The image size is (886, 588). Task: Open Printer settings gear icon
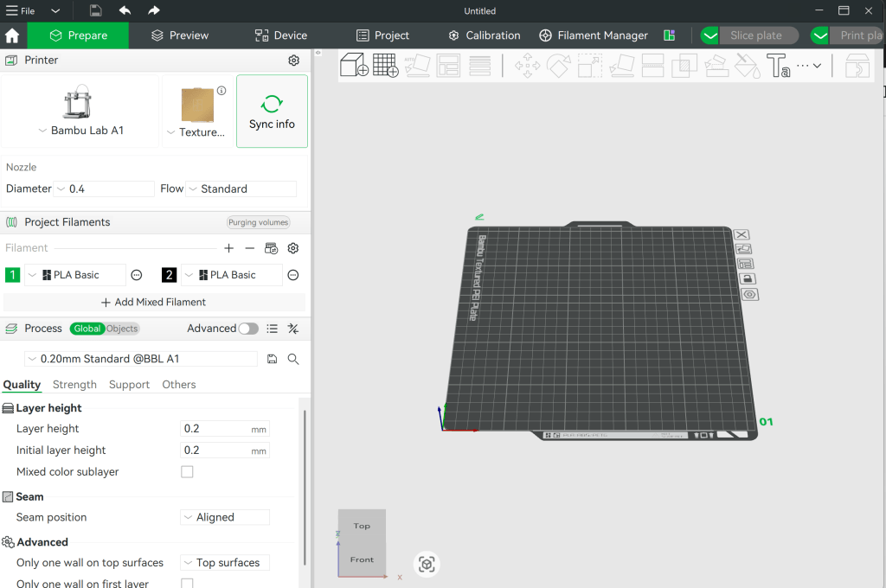click(x=294, y=61)
